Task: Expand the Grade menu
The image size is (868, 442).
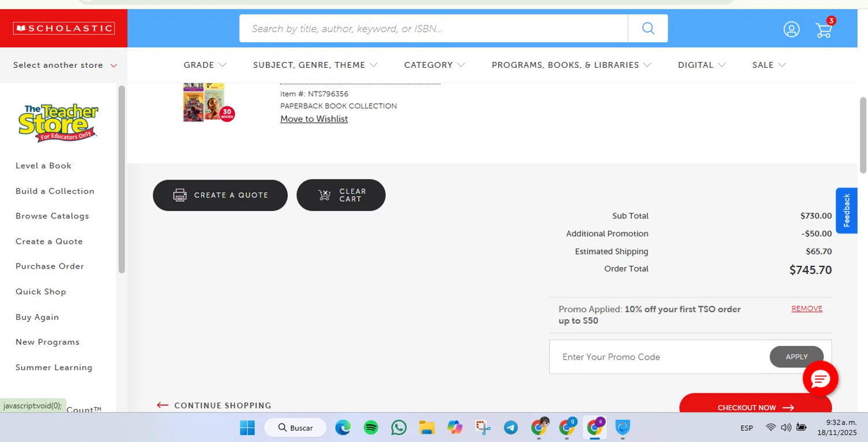Action: point(205,65)
